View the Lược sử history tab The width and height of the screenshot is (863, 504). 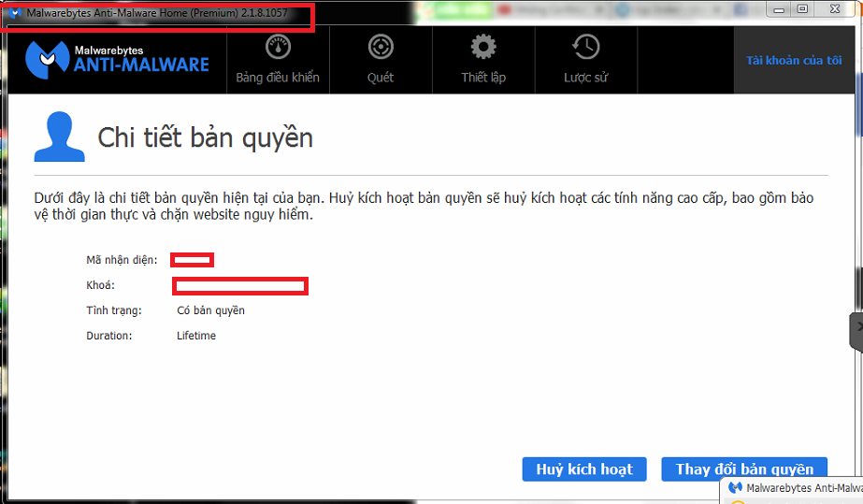[585, 60]
